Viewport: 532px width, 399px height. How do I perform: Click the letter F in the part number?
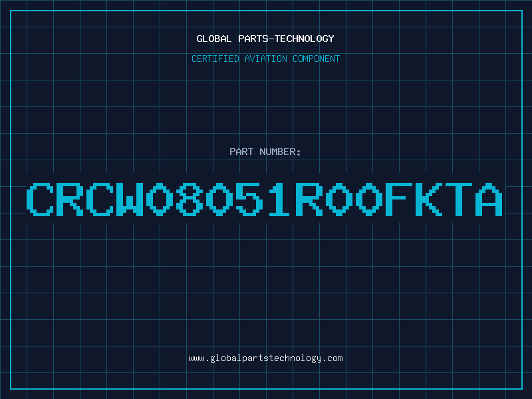click(398, 199)
